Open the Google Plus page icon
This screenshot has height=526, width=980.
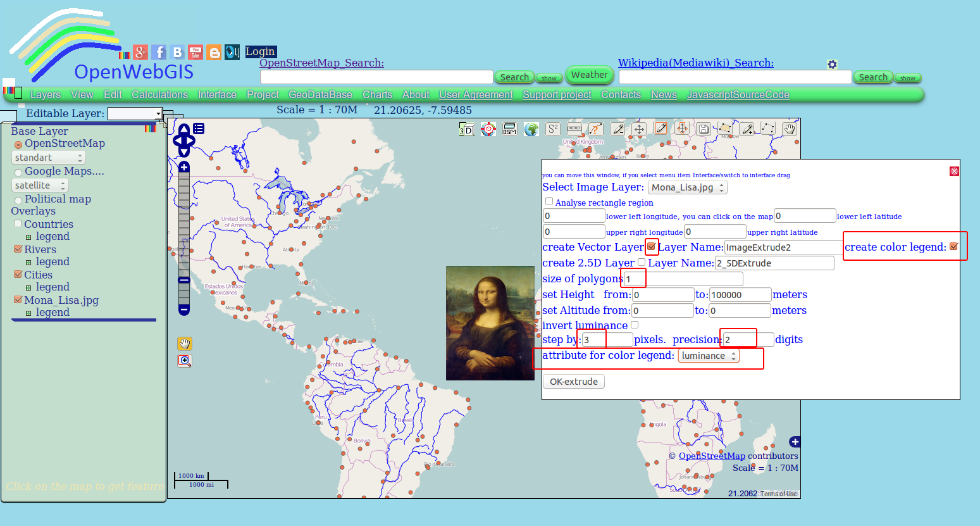(x=140, y=53)
